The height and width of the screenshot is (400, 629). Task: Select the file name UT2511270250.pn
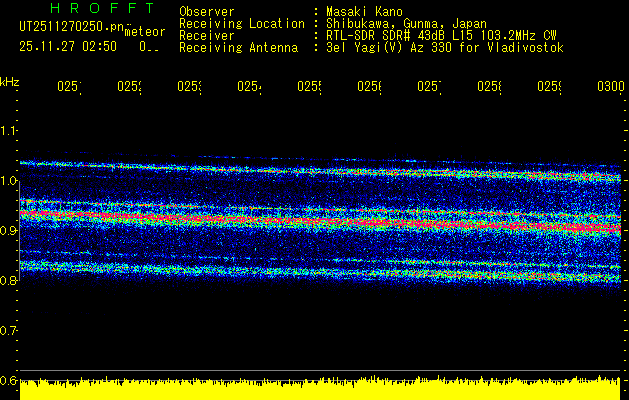71,26
